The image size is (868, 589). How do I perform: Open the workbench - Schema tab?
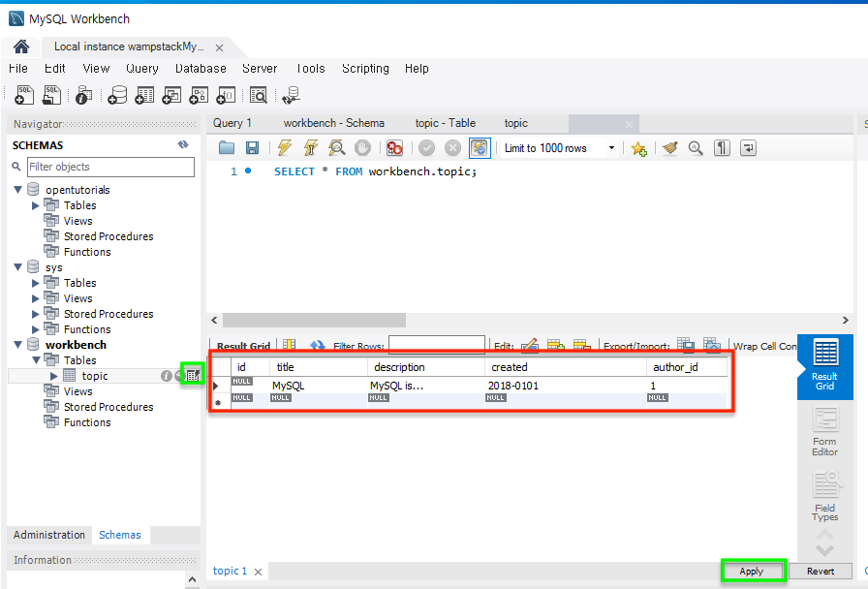(x=334, y=123)
